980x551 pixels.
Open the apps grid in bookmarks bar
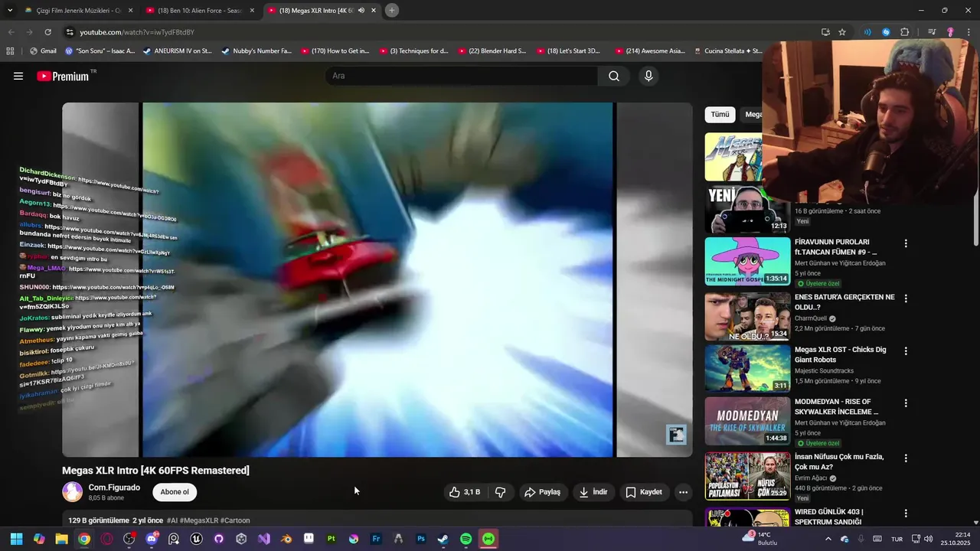(10, 51)
